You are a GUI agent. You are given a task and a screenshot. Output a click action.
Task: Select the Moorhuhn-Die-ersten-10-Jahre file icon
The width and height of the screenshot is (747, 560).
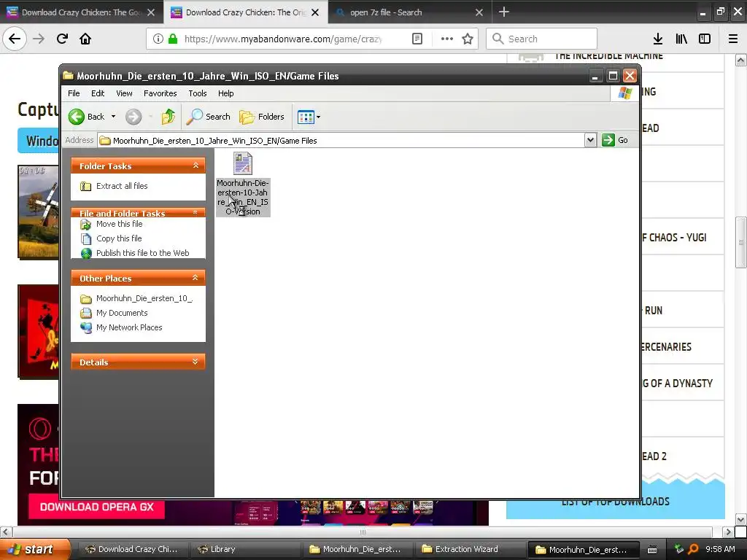pyautogui.click(x=243, y=164)
